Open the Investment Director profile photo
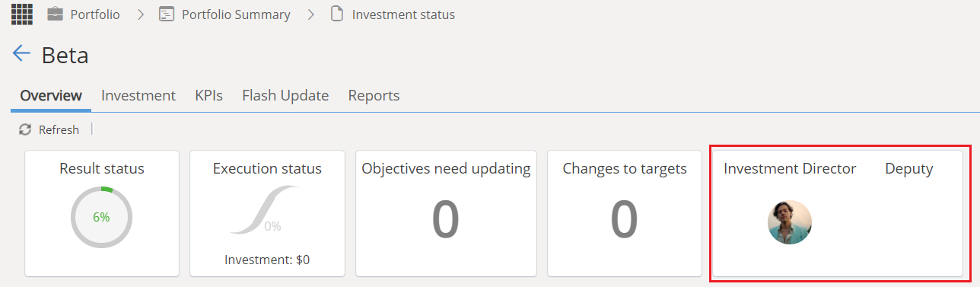This screenshot has height=287, width=980. click(x=790, y=222)
